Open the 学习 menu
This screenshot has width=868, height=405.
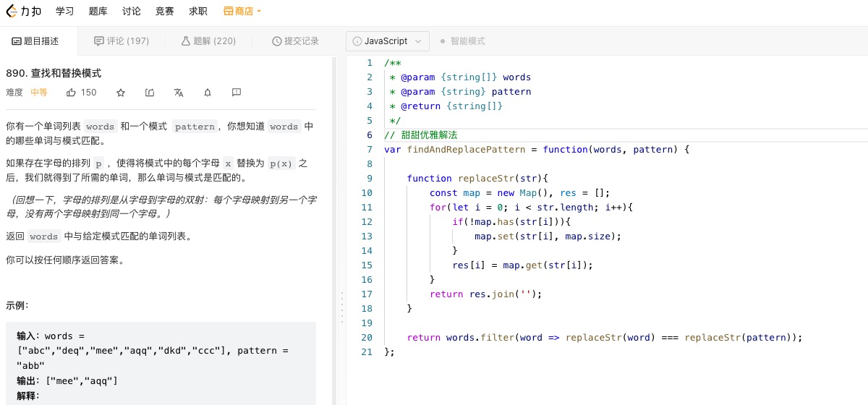click(64, 11)
